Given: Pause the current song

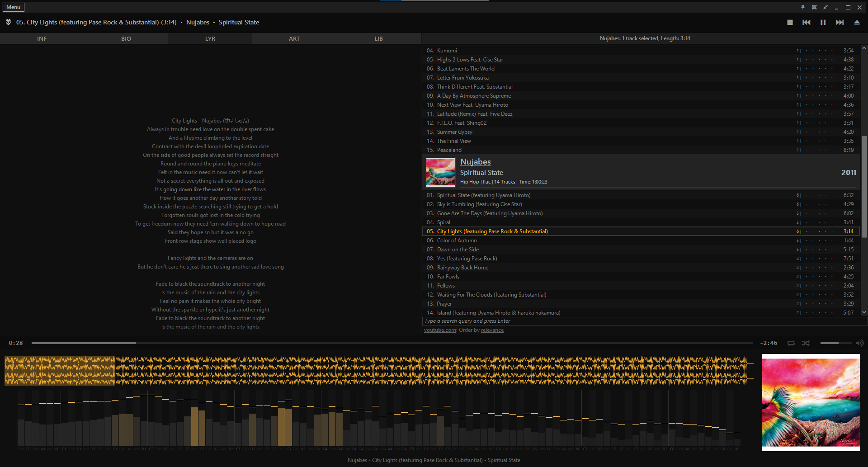Looking at the screenshot, I should pos(823,23).
